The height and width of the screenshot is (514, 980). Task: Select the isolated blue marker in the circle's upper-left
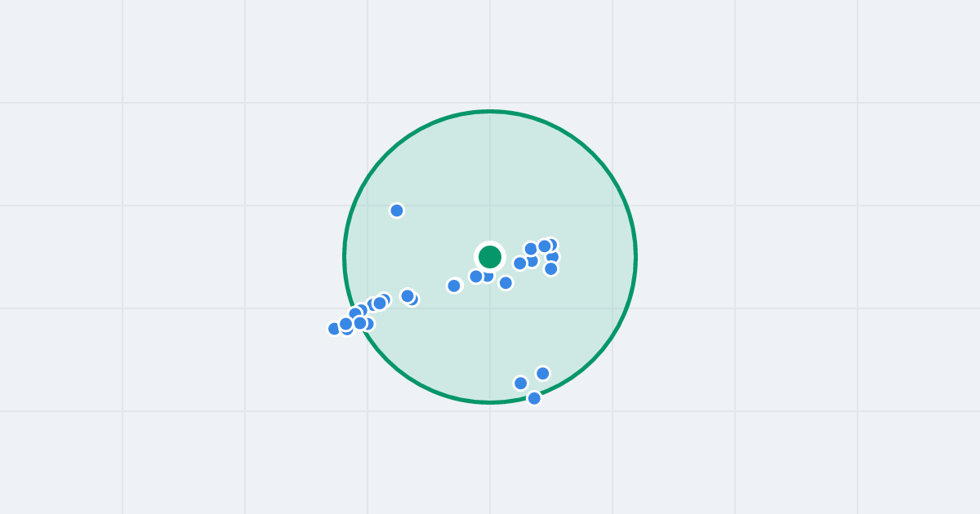[x=397, y=210]
